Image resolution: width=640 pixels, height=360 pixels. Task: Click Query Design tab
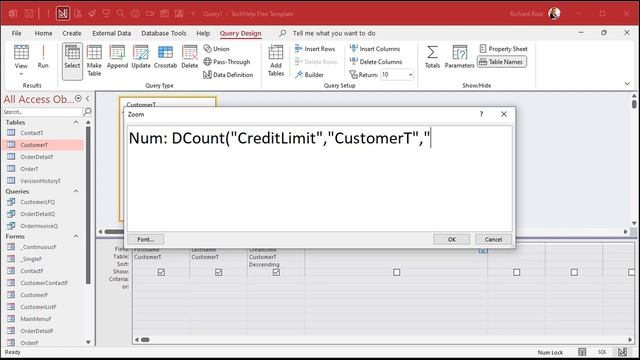(x=240, y=33)
